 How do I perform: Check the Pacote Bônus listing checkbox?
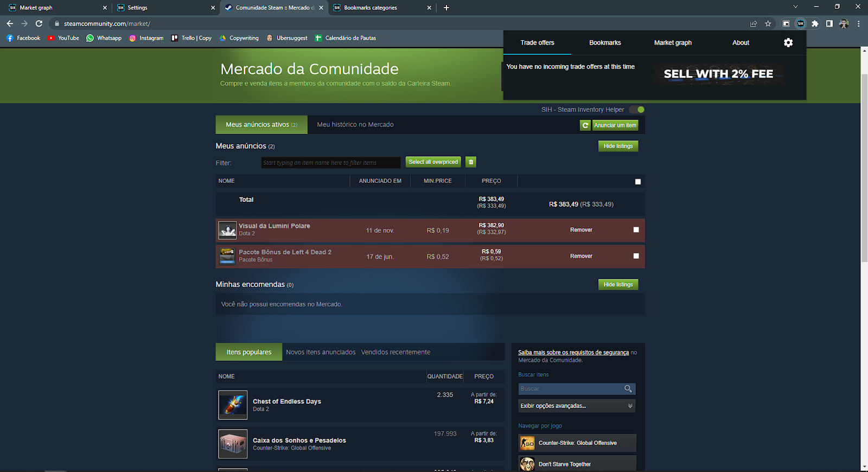[636, 256]
